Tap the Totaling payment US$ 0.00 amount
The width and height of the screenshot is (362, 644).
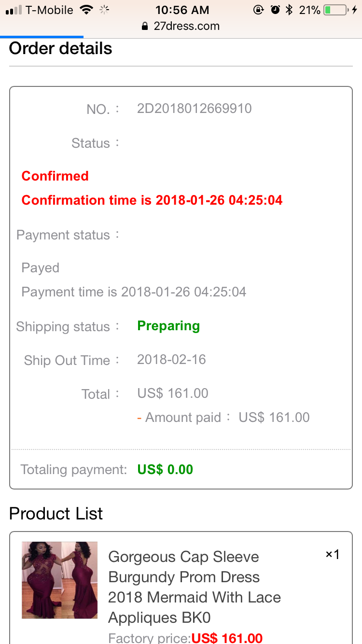tap(165, 469)
